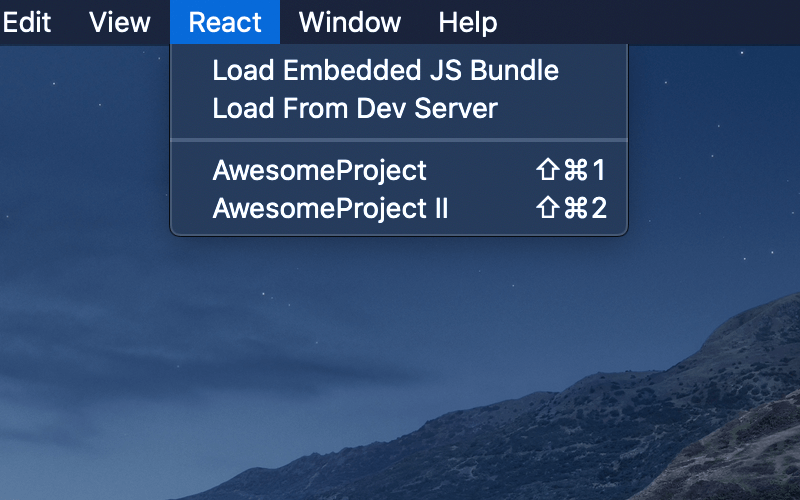Click the separator line in React menu
800x500 pixels.
tap(399, 139)
